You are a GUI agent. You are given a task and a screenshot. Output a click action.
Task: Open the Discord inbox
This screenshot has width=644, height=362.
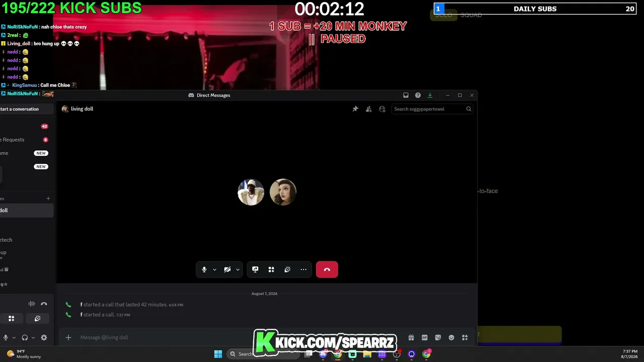click(x=406, y=95)
